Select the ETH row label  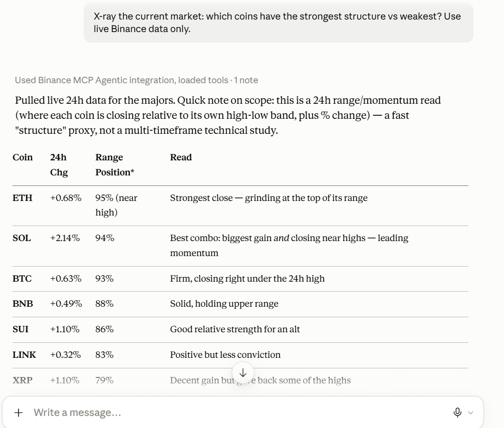tap(23, 198)
